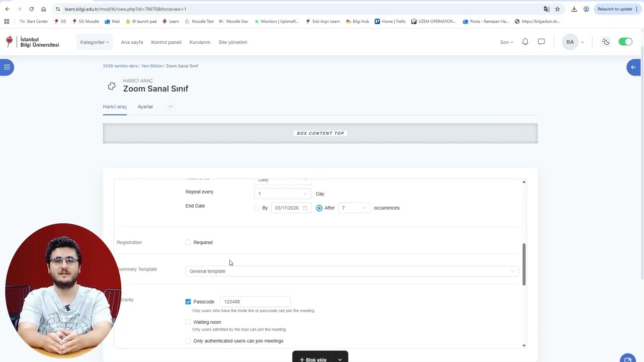Image resolution: width=644 pixels, height=362 pixels.
Task: Open the Chrome profile icon
Action: (586, 9)
